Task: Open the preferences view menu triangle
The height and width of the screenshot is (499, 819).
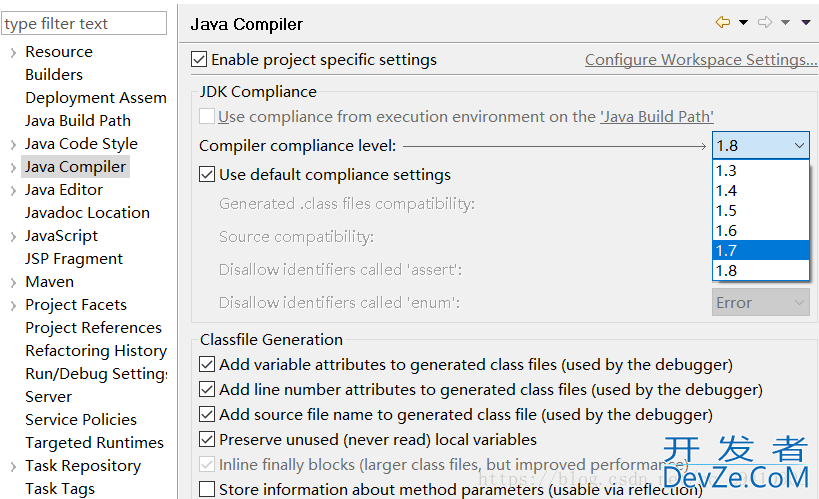Action: [806, 22]
